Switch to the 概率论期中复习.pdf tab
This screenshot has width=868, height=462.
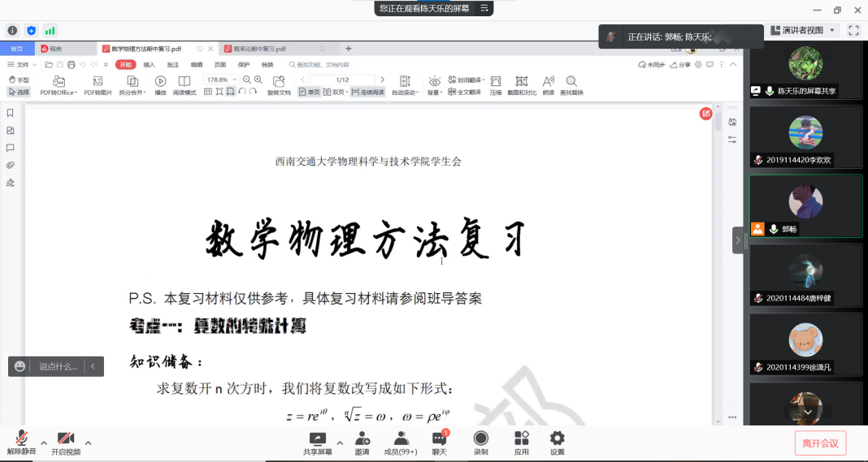coord(254,49)
